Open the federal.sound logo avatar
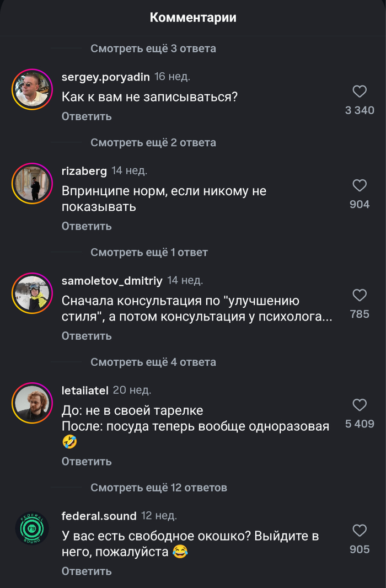Image resolution: width=386 pixels, height=588 pixels. click(31, 528)
